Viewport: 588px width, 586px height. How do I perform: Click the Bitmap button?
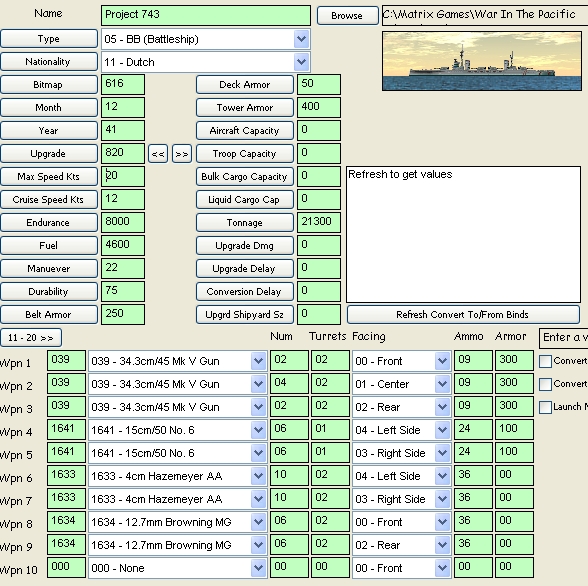pyautogui.click(x=49, y=85)
